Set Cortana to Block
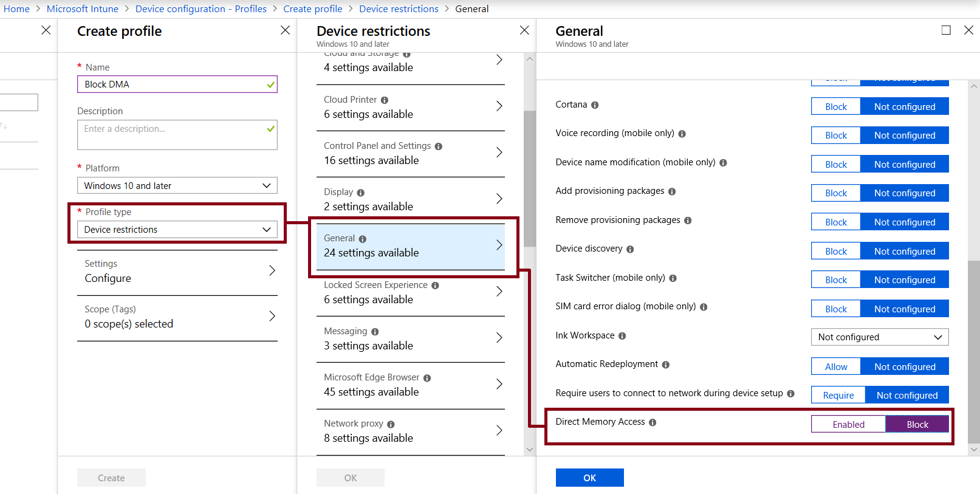980x494 pixels. point(836,106)
